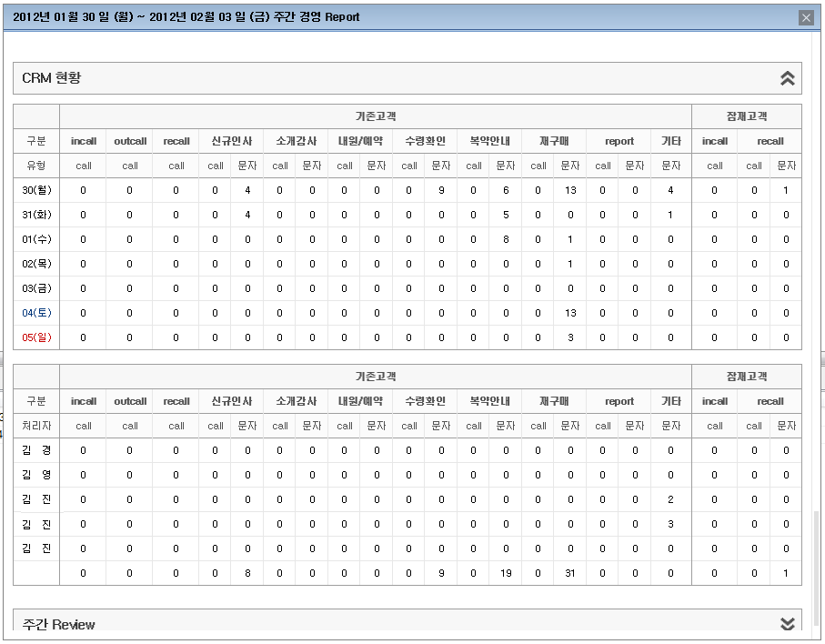Select the 03(금) date row label
Viewport: 825px width, 644px height.
pyautogui.click(x=36, y=288)
